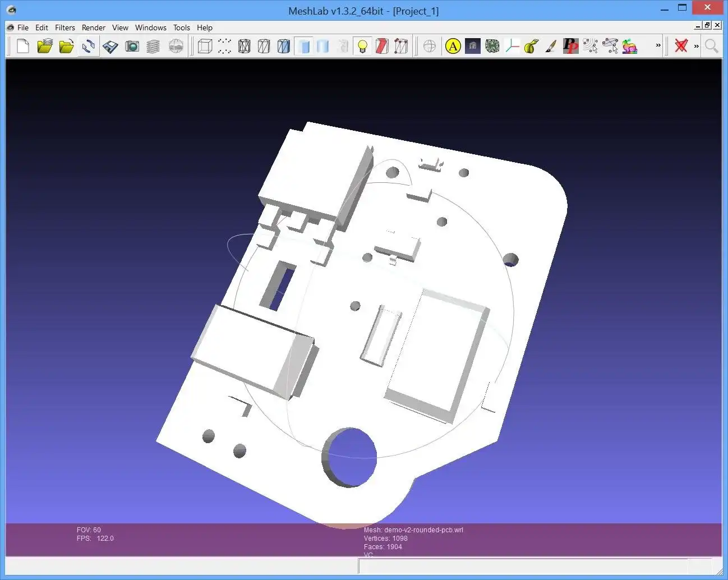Switch to wireframe render mode
Image resolution: width=728 pixels, height=580 pixels.
(244, 46)
